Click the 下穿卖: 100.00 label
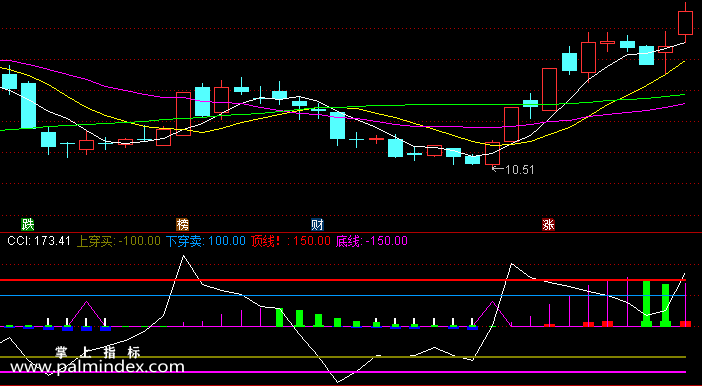 point(205,241)
